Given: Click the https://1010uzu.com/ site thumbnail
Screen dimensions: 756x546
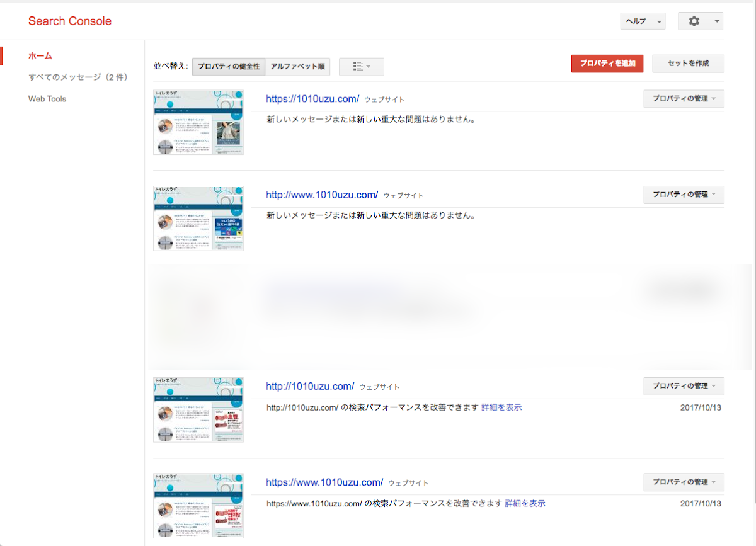Looking at the screenshot, I should point(198,122).
